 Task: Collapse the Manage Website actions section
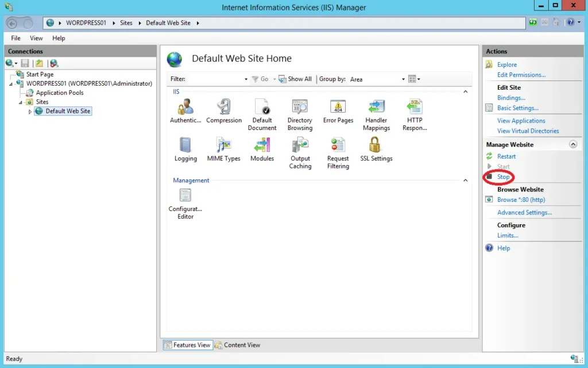tap(572, 145)
